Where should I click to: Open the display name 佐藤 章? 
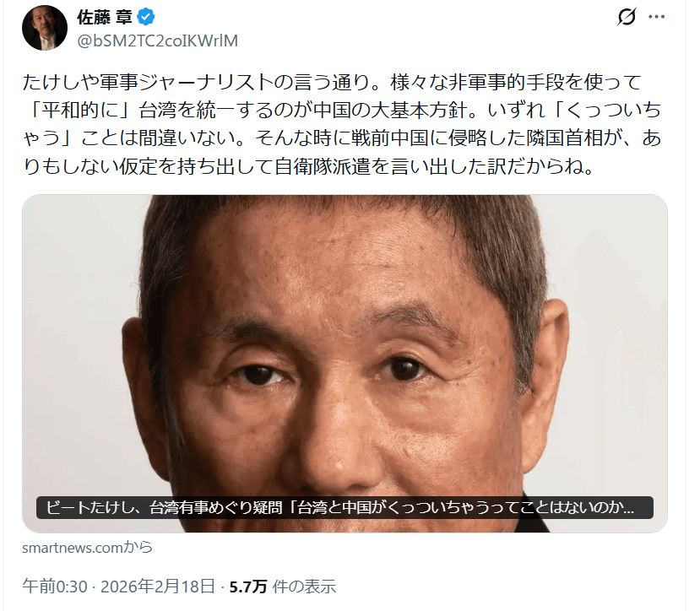pos(105,17)
